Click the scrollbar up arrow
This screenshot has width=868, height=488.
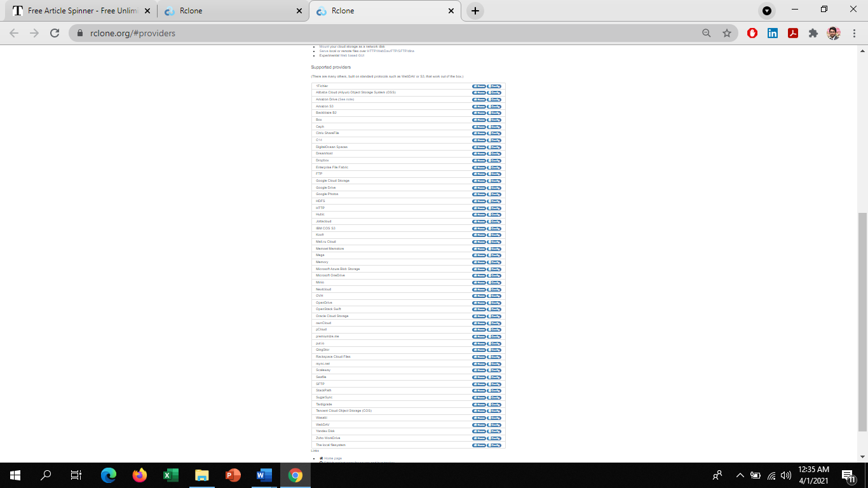coord(862,50)
